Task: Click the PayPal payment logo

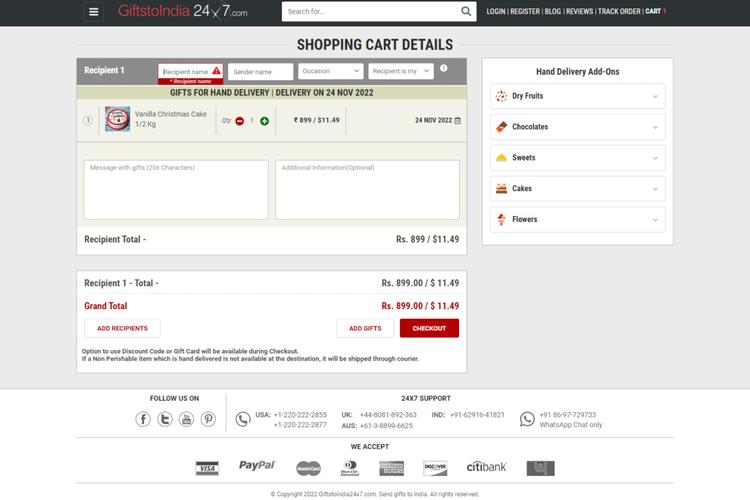Action: click(257, 465)
